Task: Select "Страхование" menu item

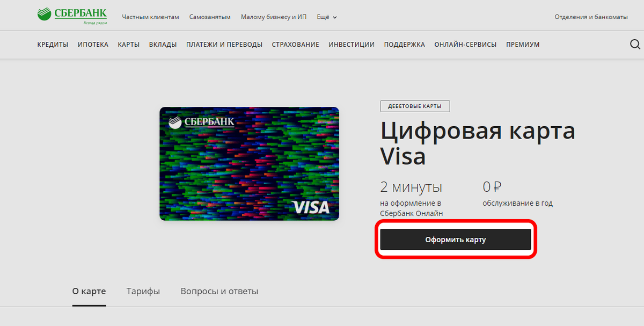Action: click(x=295, y=45)
